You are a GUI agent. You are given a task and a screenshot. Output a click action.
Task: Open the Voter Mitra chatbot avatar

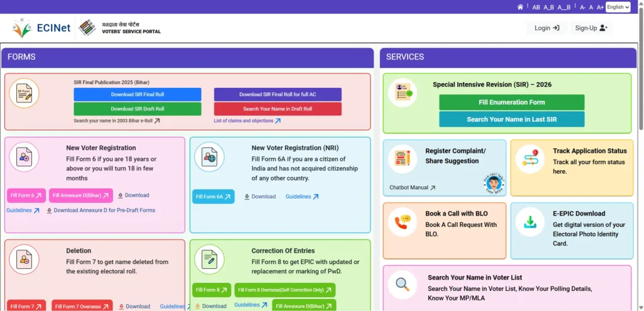pos(494,183)
